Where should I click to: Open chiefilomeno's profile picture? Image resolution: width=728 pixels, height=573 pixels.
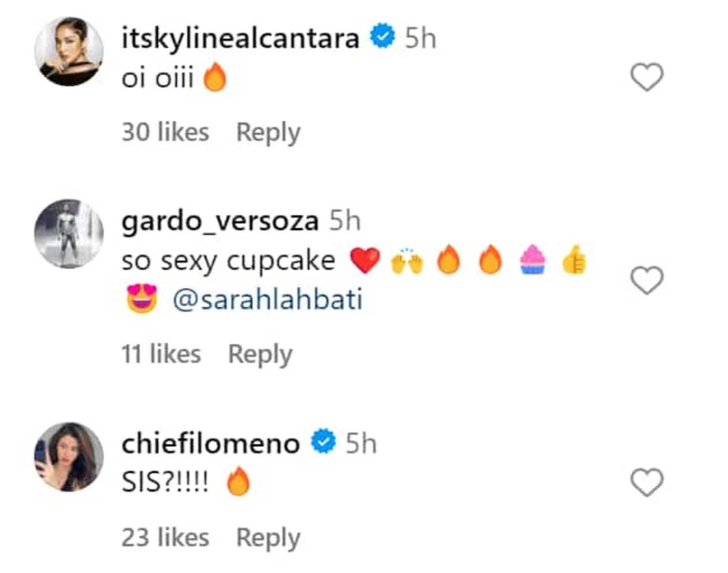coord(68,457)
